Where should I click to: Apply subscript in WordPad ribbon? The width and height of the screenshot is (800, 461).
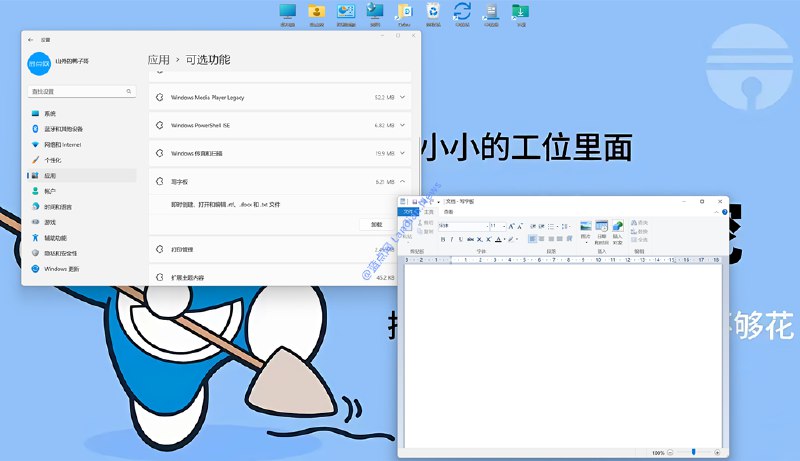[x=480, y=239]
